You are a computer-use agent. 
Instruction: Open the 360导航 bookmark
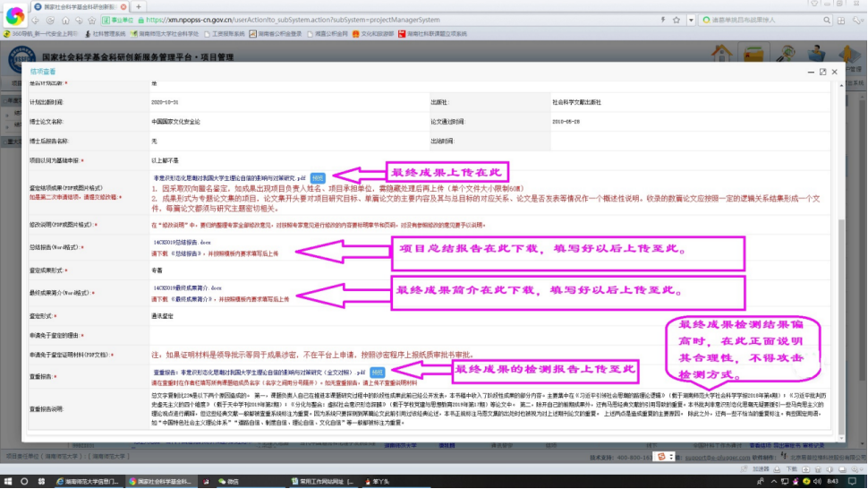(x=41, y=34)
